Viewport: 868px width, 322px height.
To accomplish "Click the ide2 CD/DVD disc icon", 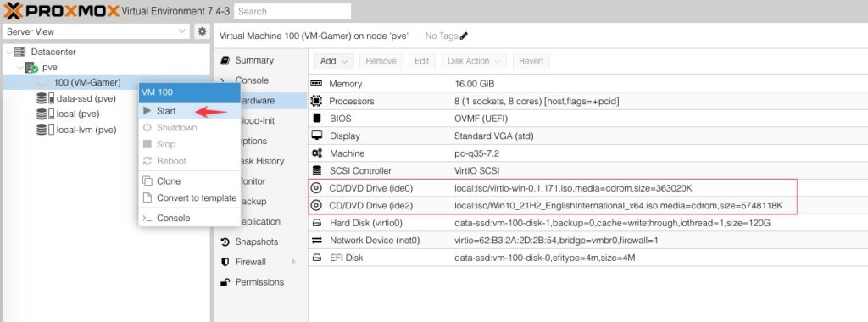I will tap(316, 205).
